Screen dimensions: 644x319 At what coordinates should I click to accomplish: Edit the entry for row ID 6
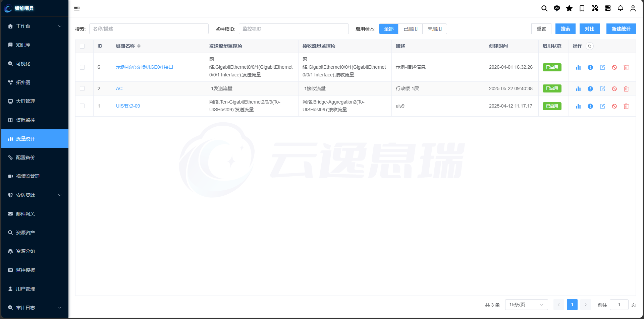tap(602, 67)
